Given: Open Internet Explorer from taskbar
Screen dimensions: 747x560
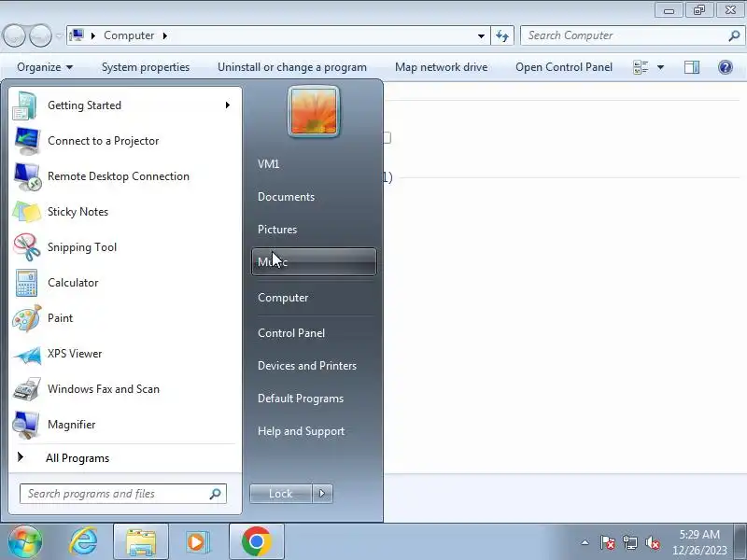Looking at the screenshot, I should click(83, 541).
